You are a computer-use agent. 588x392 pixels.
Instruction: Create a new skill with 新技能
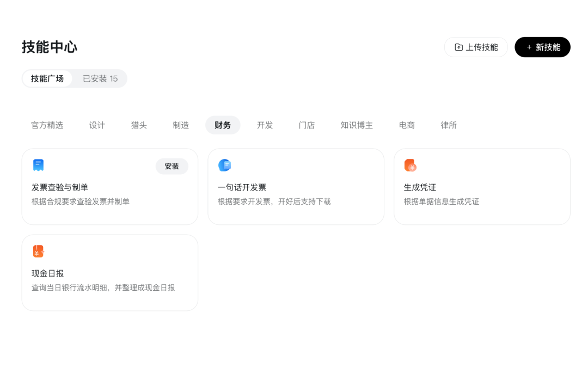(542, 47)
